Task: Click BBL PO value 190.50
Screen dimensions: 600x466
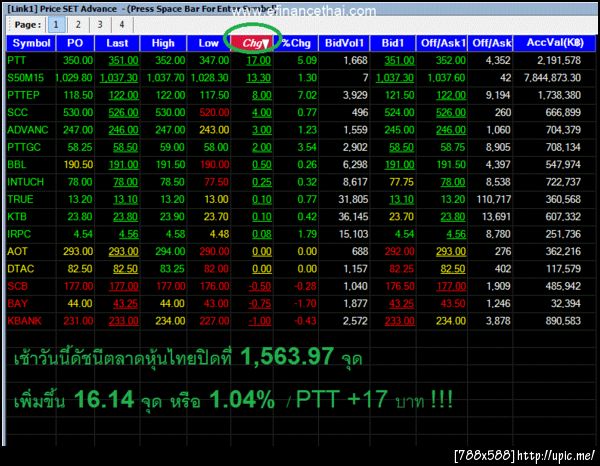Action: [78, 165]
